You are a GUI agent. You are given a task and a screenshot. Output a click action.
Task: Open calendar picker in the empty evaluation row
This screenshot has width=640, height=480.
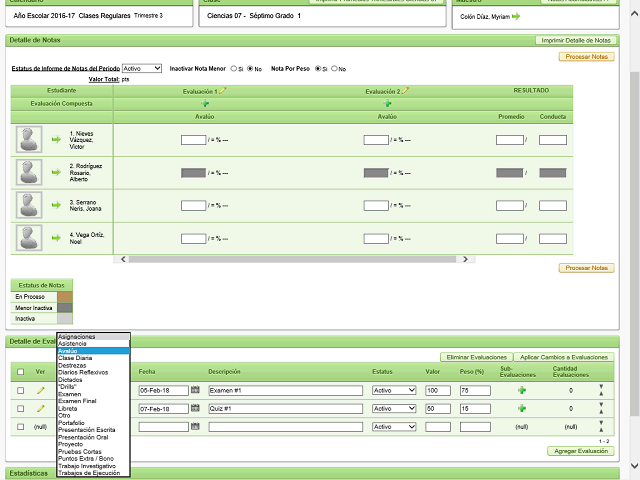click(195, 426)
